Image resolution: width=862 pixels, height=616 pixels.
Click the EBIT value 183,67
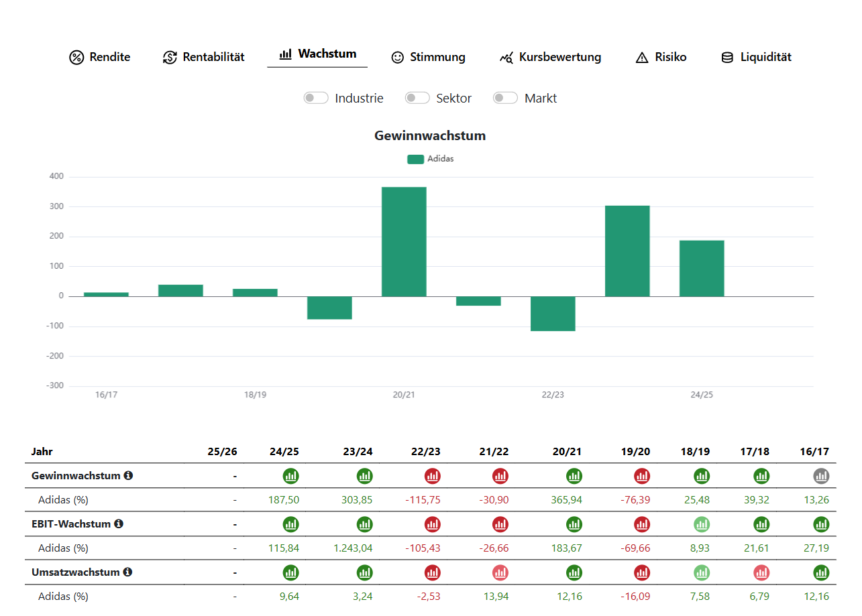pyautogui.click(x=568, y=548)
